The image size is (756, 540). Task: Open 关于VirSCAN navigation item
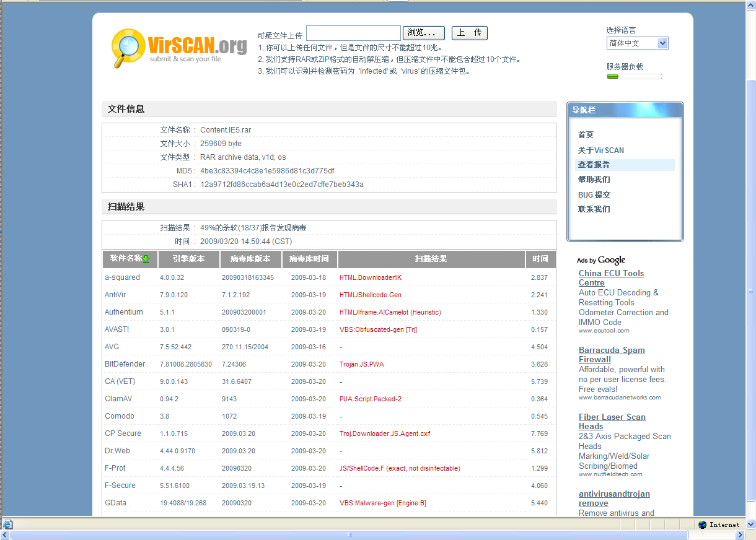601,150
